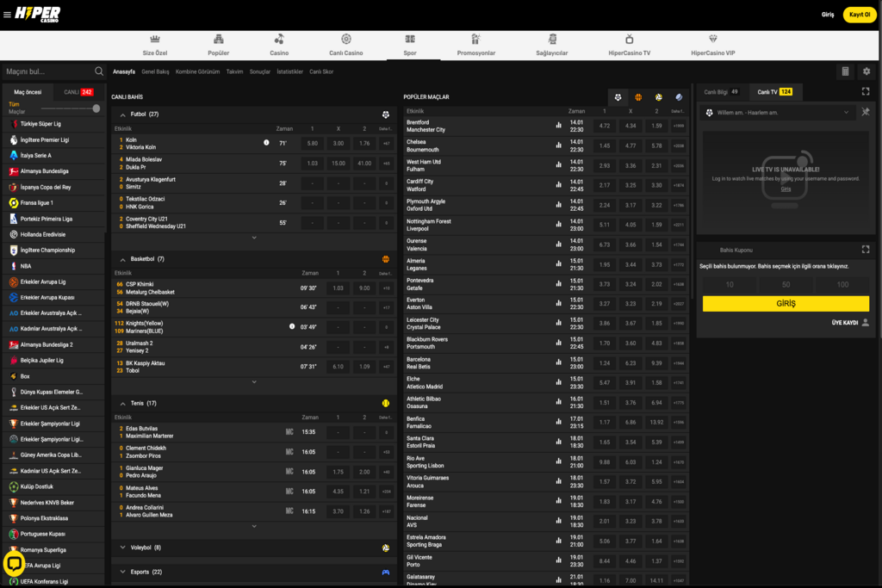Go to the Genel Bakış menu item
The image size is (882, 588).
(x=155, y=72)
